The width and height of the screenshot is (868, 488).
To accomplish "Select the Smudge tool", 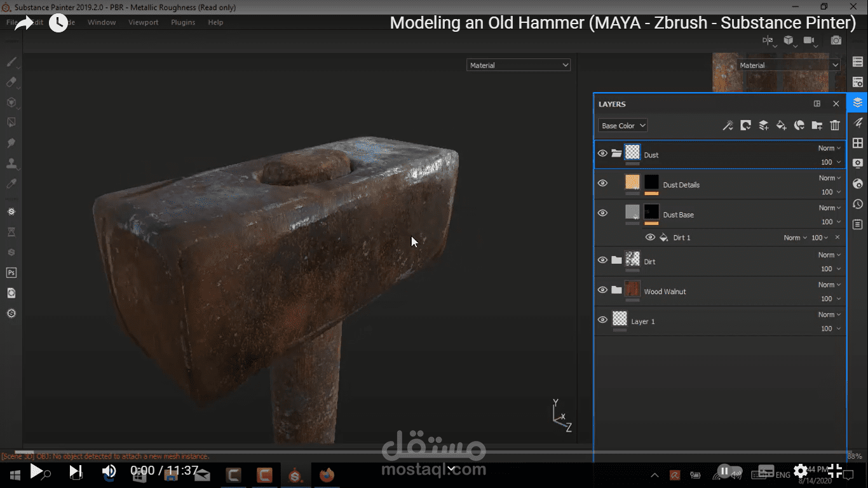I will [x=11, y=143].
